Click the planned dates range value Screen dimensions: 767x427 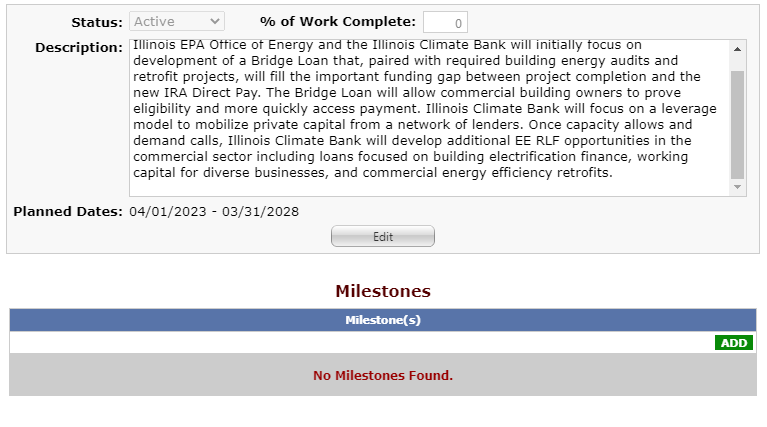point(214,211)
